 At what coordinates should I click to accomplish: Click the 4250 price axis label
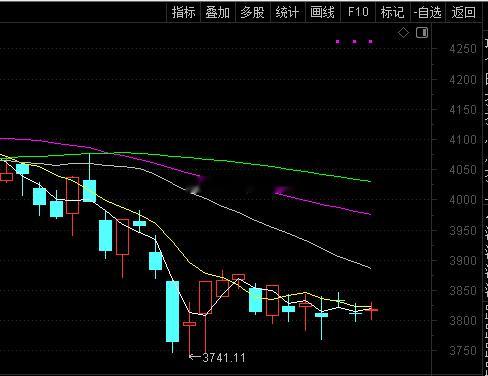tap(463, 49)
